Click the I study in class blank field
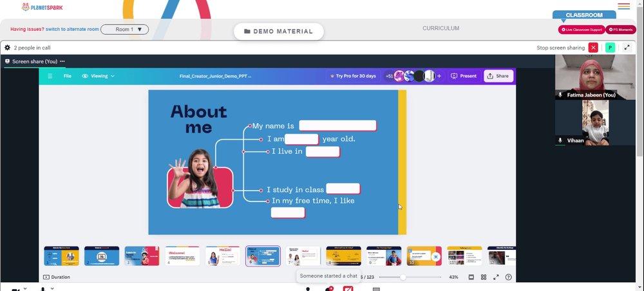This screenshot has height=291, width=644. 343,189
